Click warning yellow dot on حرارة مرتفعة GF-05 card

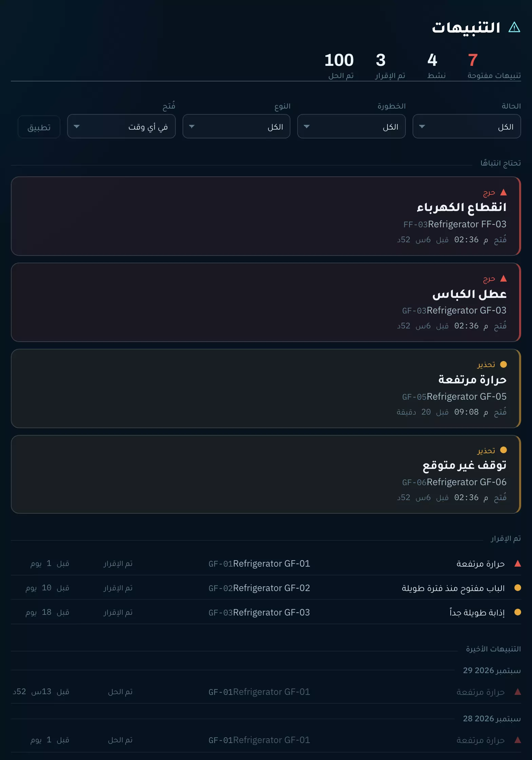point(503,364)
